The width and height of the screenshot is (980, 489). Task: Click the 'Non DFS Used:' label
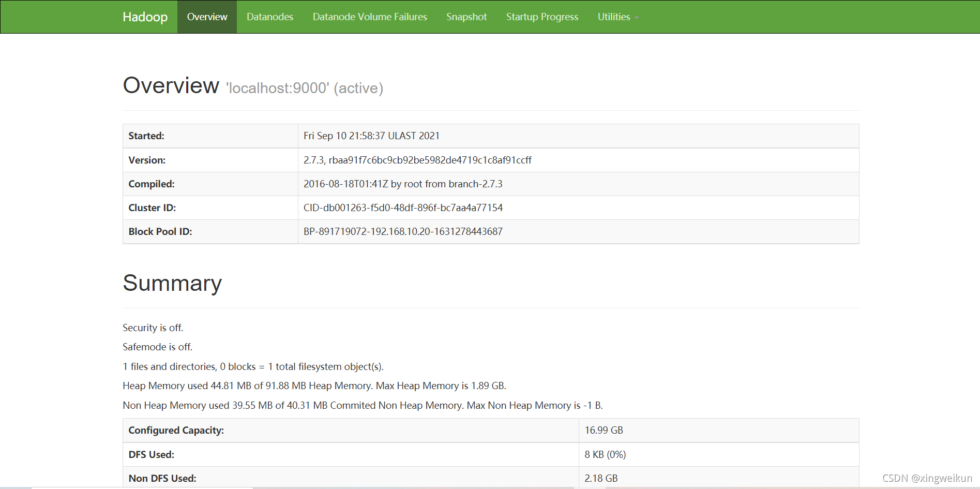pos(162,478)
